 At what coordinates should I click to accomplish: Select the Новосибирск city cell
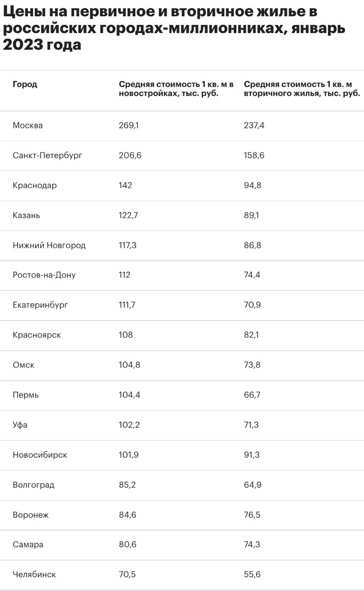click(40, 455)
